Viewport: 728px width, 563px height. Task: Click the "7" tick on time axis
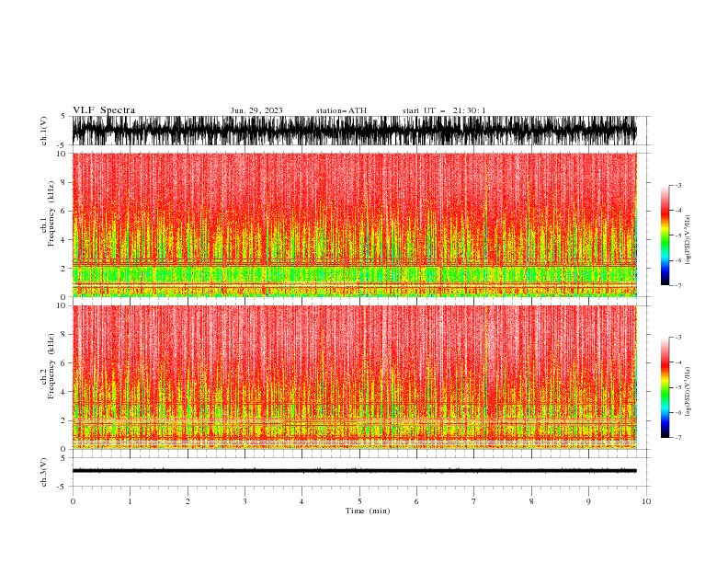474,501
